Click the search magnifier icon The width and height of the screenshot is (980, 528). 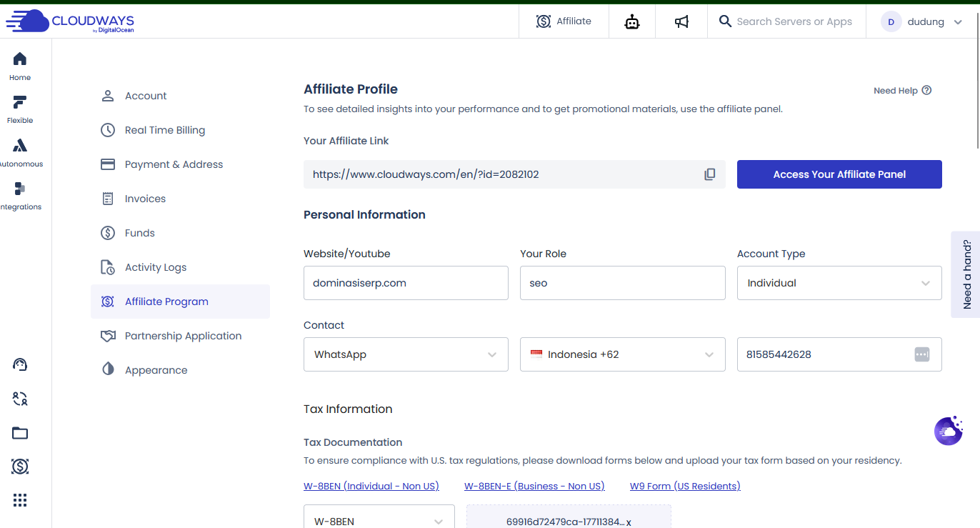pyautogui.click(x=725, y=21)
